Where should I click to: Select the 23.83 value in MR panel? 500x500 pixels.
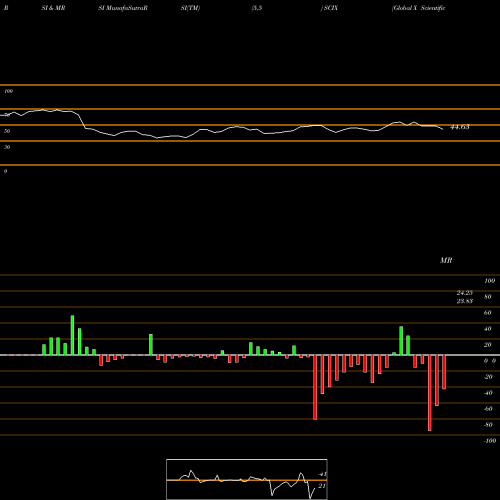(x=465, y=301)
